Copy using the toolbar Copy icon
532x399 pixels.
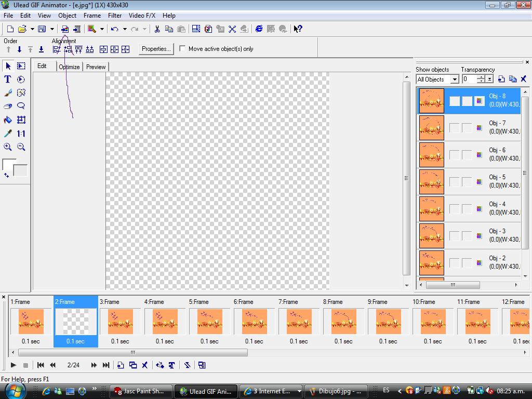tap(169, 29)
